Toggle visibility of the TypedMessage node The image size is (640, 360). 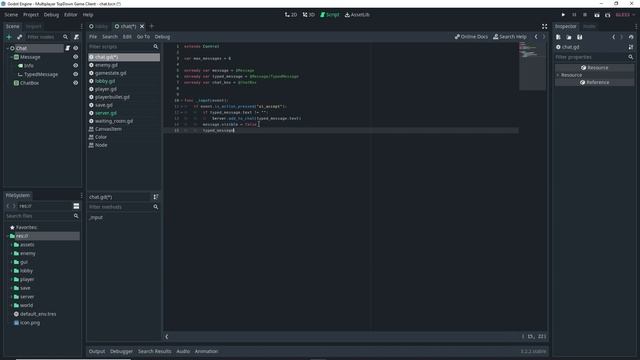(76, 74)
